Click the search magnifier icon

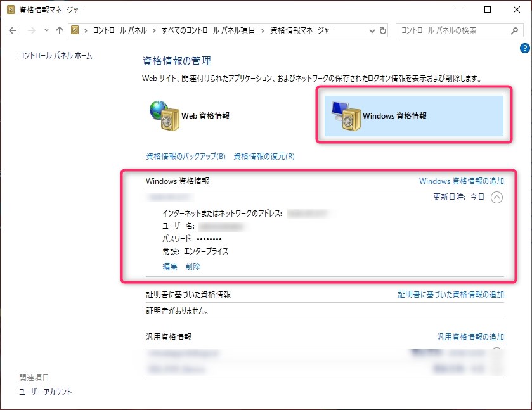(514, 30)
